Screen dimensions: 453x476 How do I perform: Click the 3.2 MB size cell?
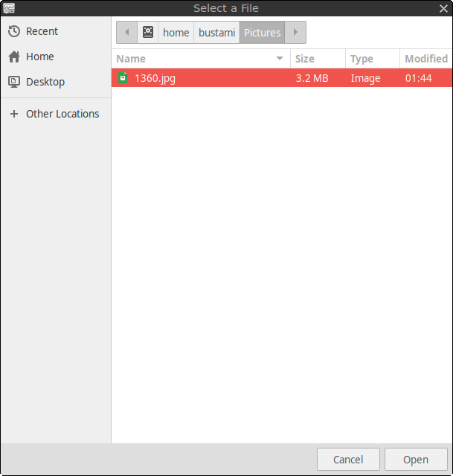click(312, 78)
